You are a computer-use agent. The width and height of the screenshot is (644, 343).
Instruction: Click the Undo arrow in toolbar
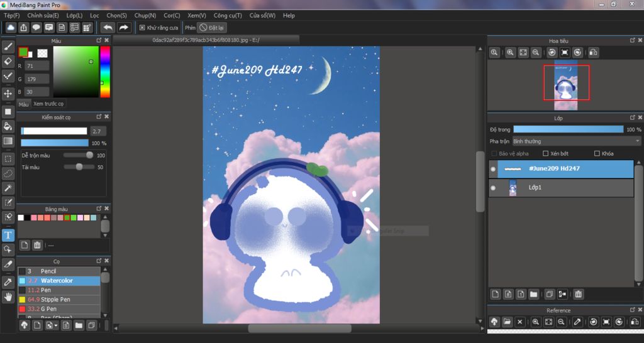[108, 28]
